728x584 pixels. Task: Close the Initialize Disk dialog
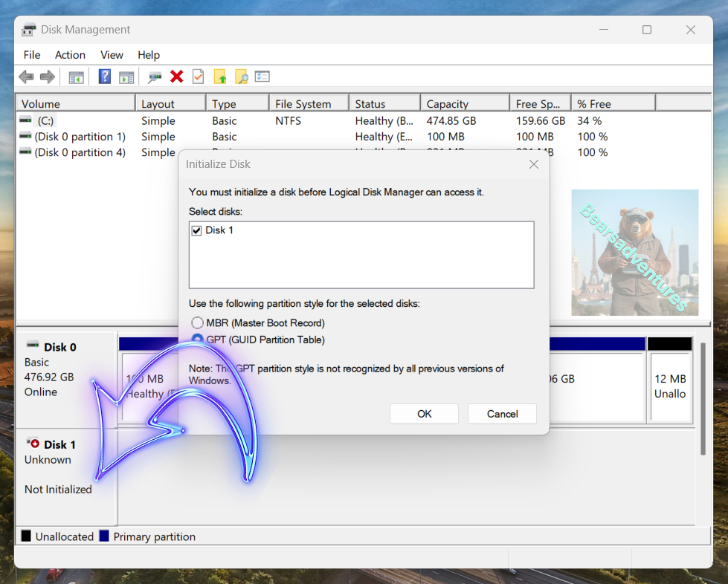[533, 164]
